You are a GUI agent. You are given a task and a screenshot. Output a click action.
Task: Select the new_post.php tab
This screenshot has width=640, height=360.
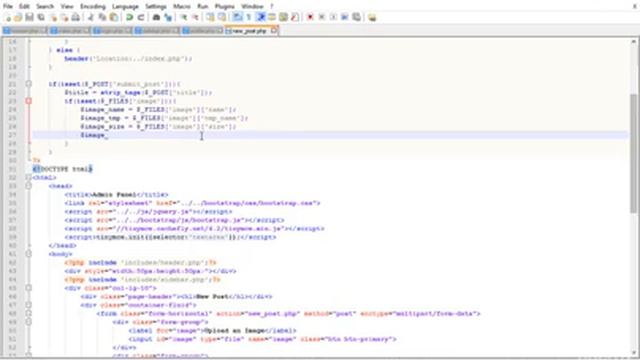(x=249, y=31)
